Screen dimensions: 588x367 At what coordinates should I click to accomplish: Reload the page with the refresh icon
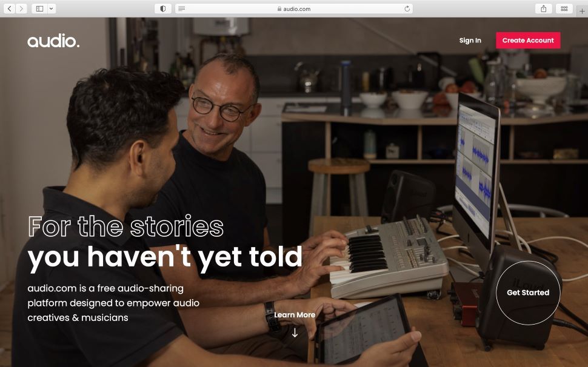407,8
